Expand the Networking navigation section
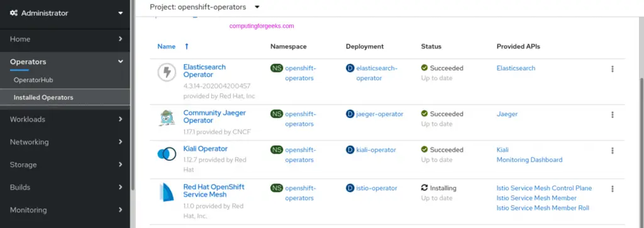Viewport: 644px width, 228px height. [x=65, y=142]
